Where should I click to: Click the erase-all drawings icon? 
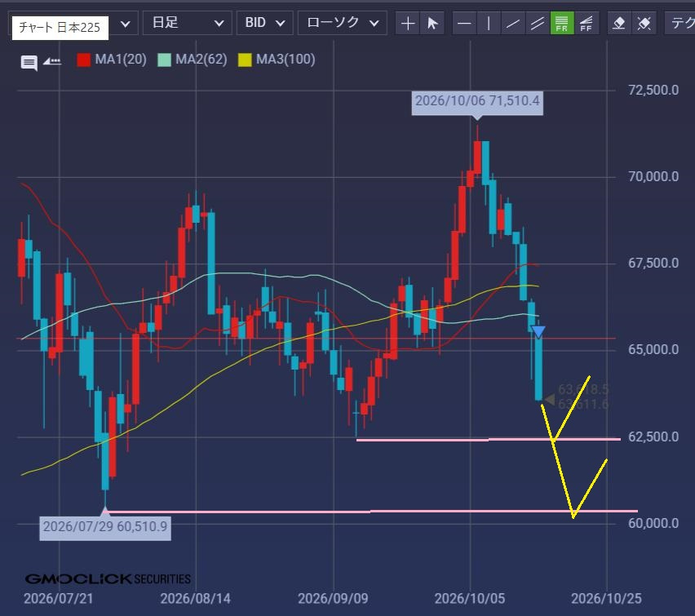(x=644, y=23)
